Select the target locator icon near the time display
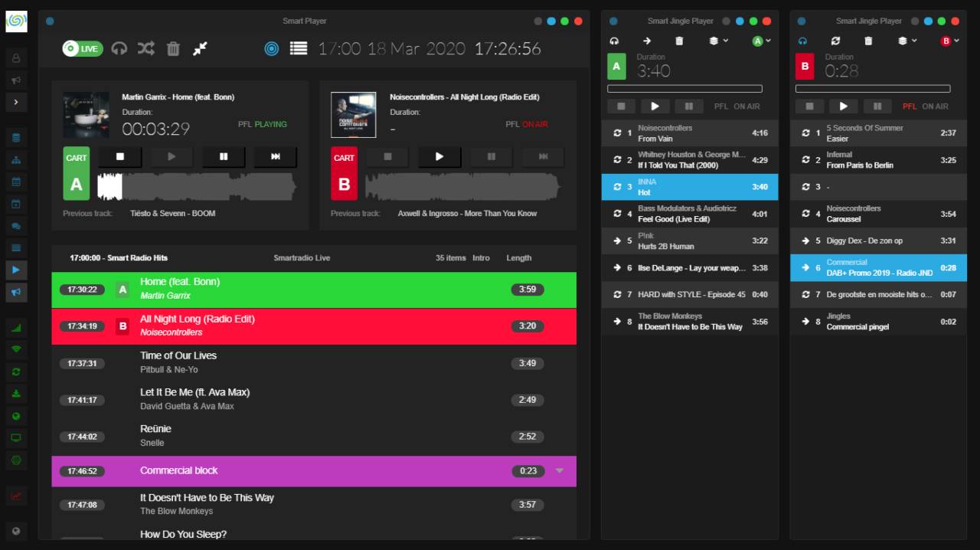The image size is (980, 550). (x=271, y=47)
